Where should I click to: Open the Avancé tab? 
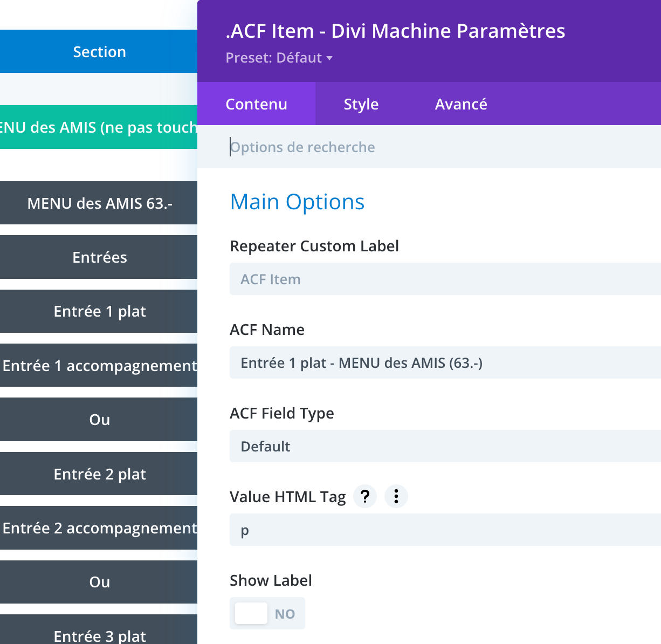461,104
